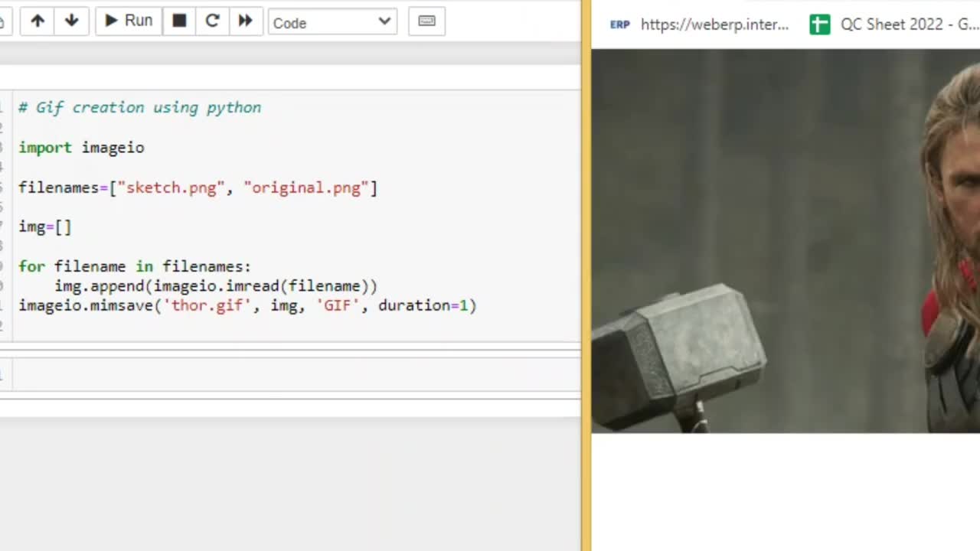Click the green Sheets bookmark icon
Viewport: 980px width, 551px height.
(820, 24)
